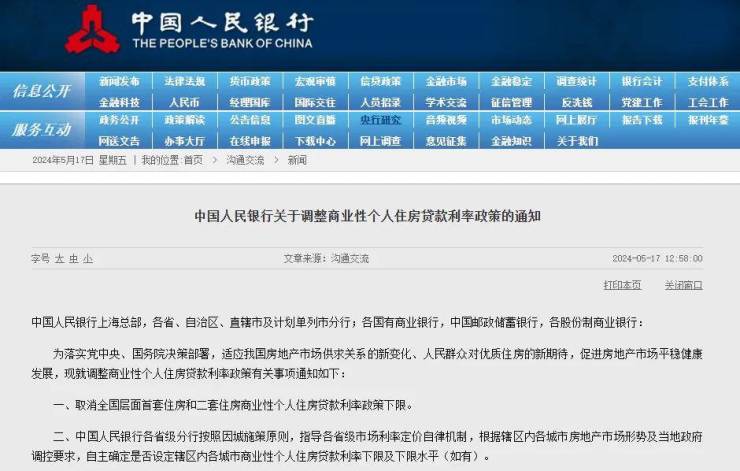Go to 首页 via the breadcrumb

193,160
